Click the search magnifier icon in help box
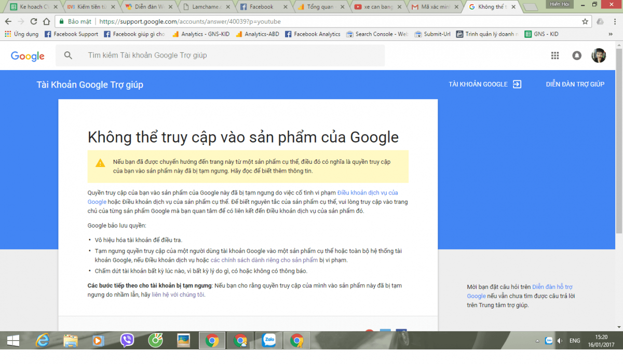This screenshot has width=623, height=364. 69,55
